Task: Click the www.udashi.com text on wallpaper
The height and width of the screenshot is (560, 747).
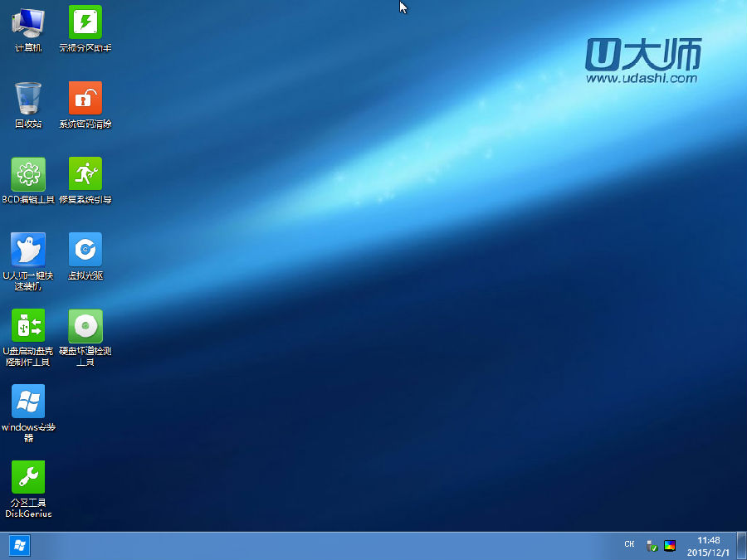Action: tap(641, 79)
